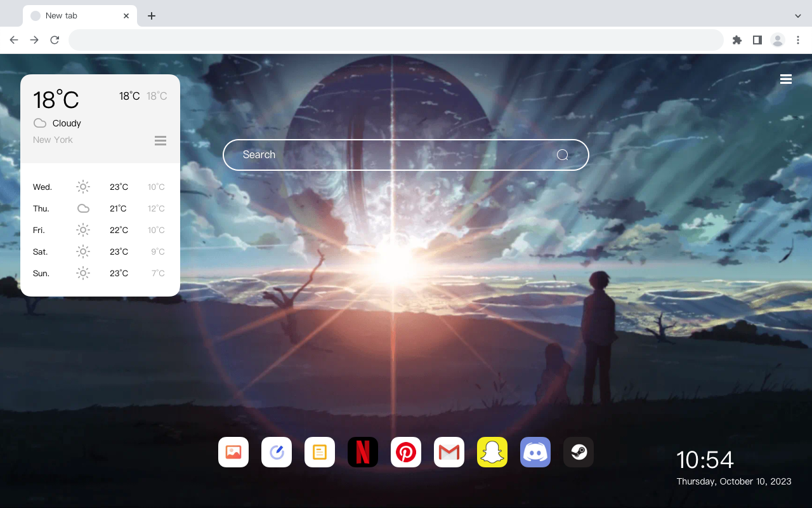The image size is (812, 508).
Task: Click the Cloudy condition cloud icon
Action: click(40, 123)
